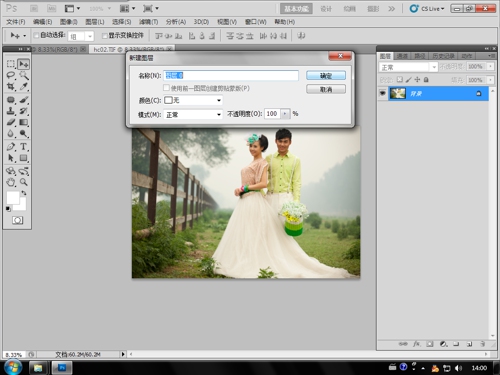Click the OK button in New Layer dialog
Viewport: 500px width, 375px height.
tap(326, 76)
